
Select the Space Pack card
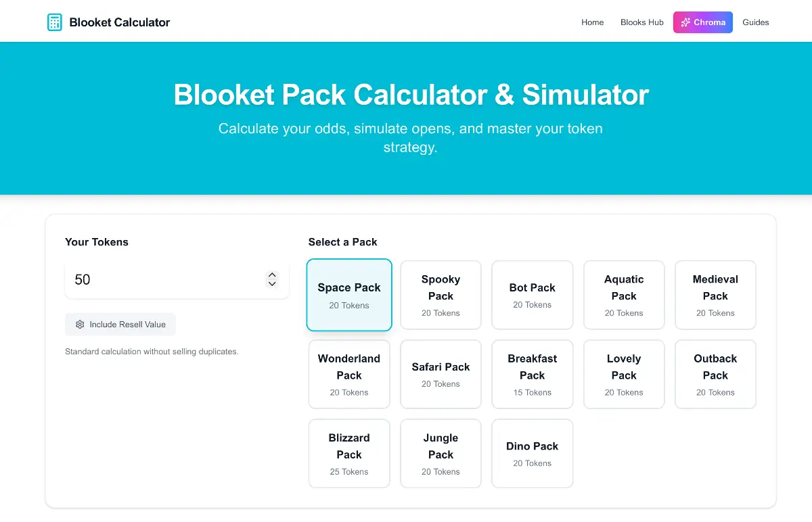click(349, 295)
